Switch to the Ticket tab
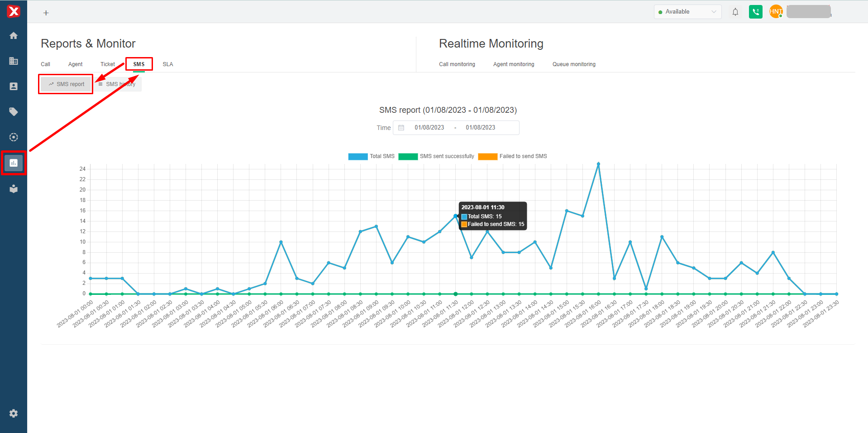The image size is (868, 433). pyautogui.click(x=108, y=64)
